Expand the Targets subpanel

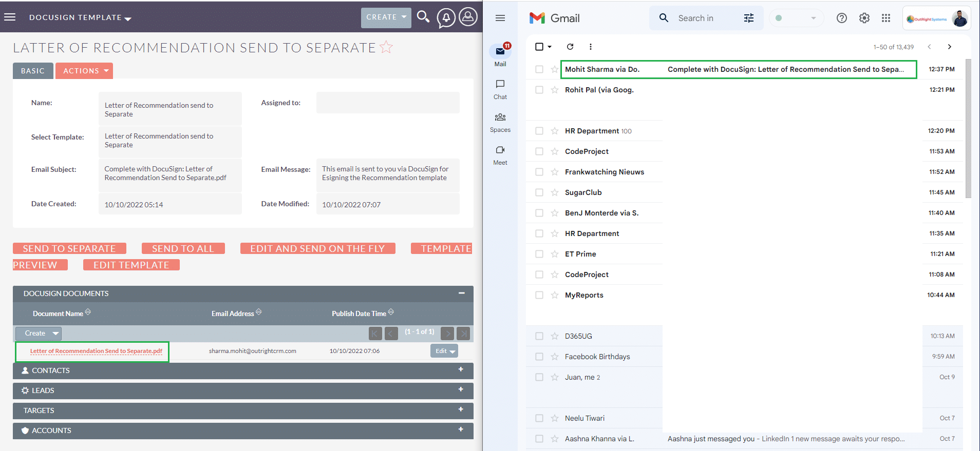click(461, 409)
